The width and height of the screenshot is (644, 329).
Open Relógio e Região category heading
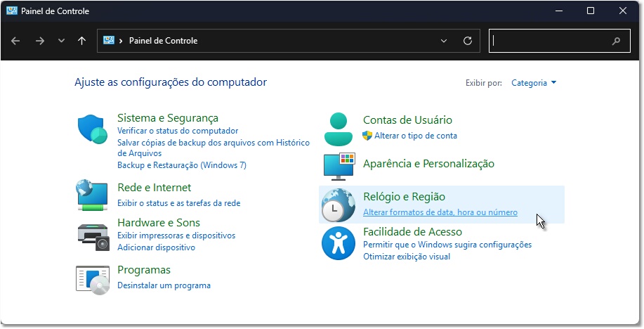coord(404,197)
